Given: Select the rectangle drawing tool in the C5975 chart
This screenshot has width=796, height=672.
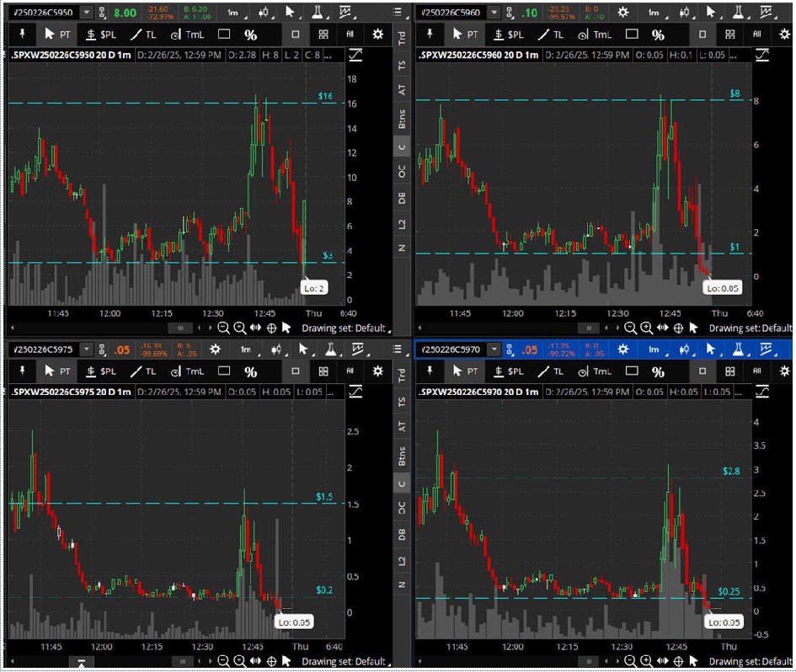Looking at the screenshot, I should pyautogui.click(x=223, y=371).
